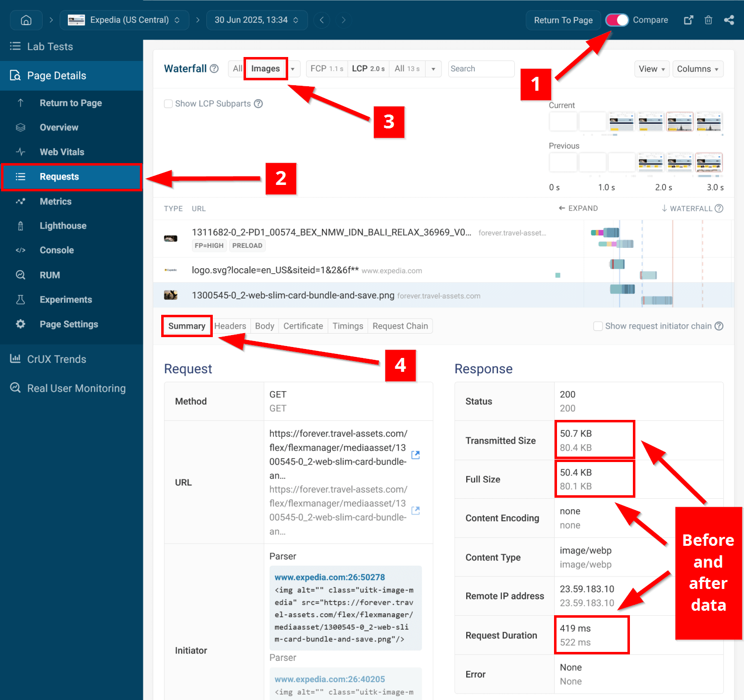Focus the waterfall Search field
744x700 pixels.
click(481, 69)
